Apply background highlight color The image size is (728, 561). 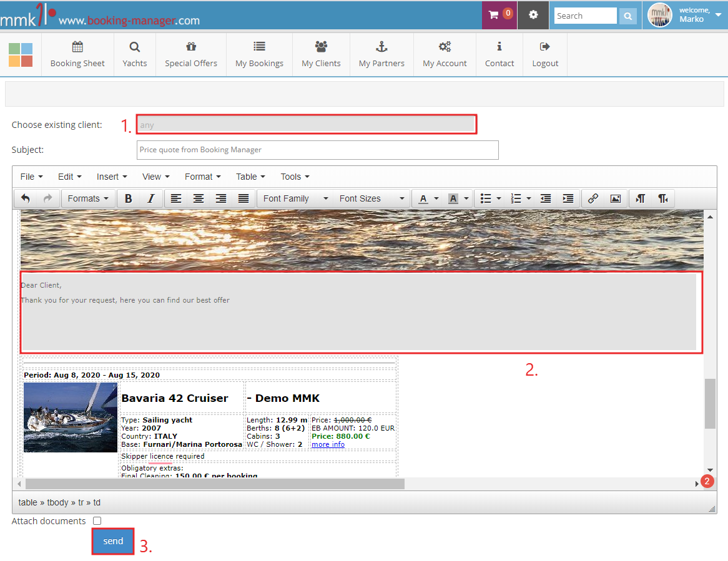tap(453, 198)
